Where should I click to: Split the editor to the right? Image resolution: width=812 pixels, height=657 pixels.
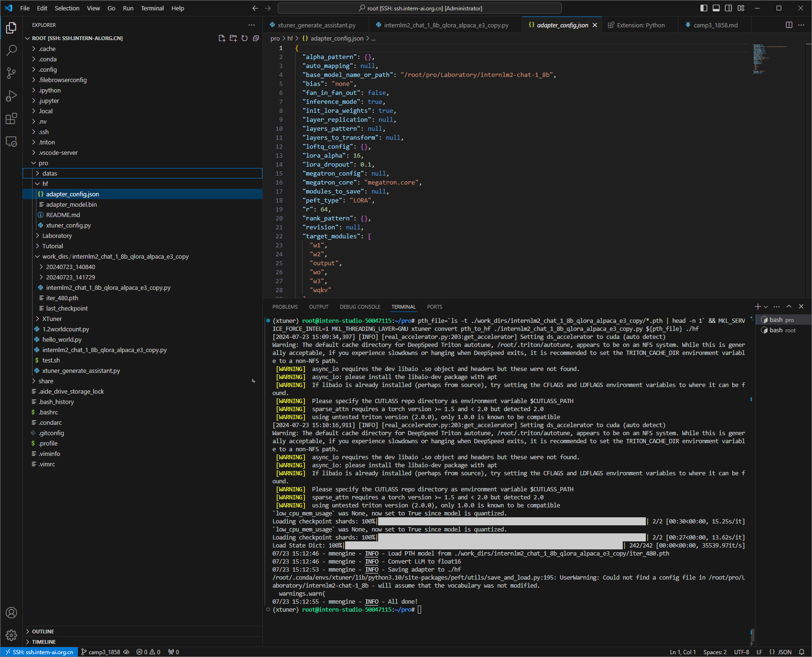click(x=789, y=25)
